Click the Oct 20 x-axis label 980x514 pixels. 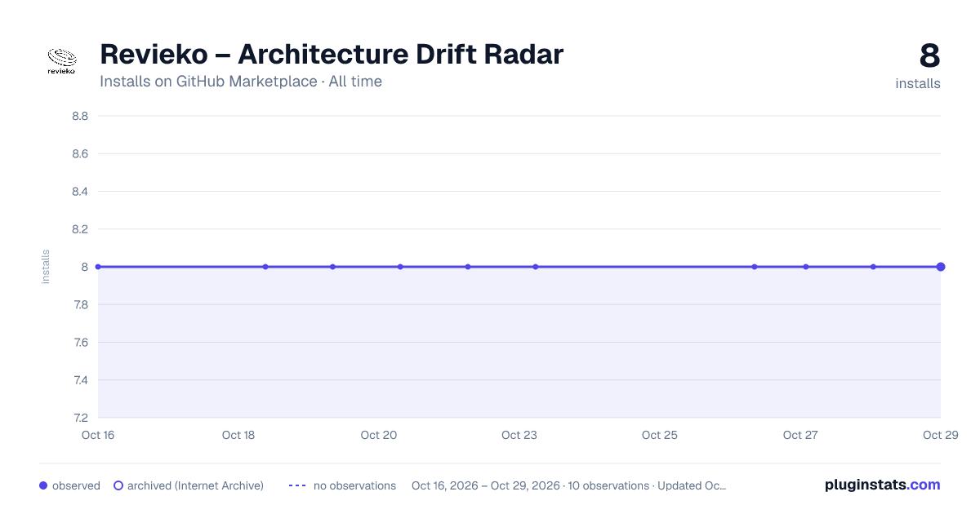point(379,435)
